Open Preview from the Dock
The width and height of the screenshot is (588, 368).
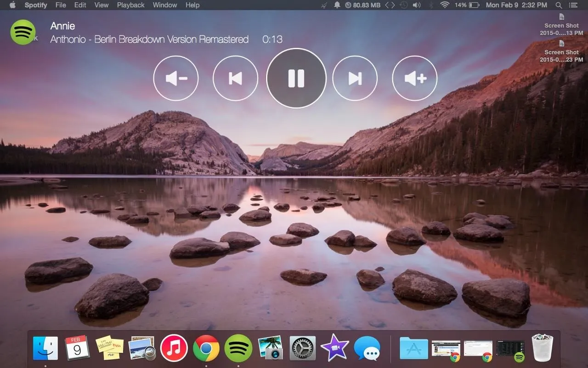[141, 348]
